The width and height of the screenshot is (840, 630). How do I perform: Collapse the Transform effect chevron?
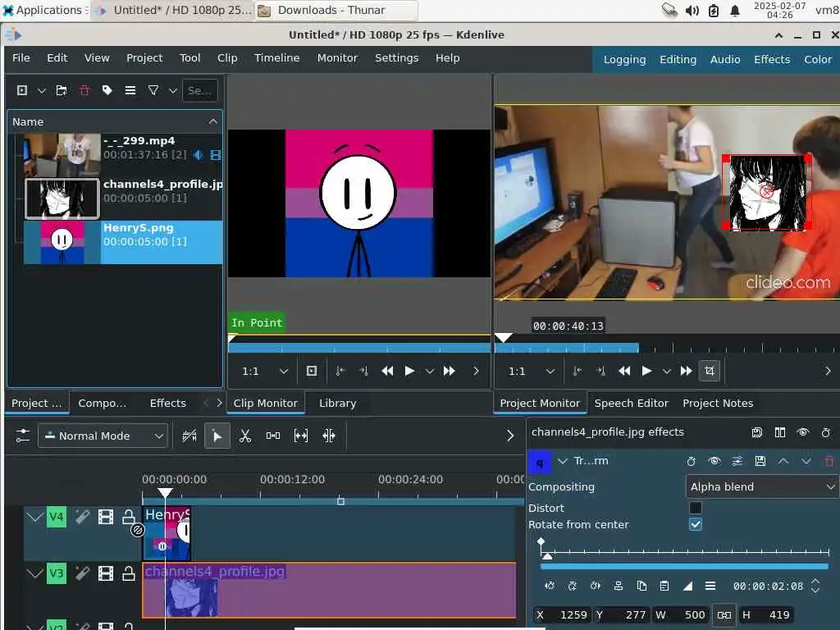[x=563, y=461]
